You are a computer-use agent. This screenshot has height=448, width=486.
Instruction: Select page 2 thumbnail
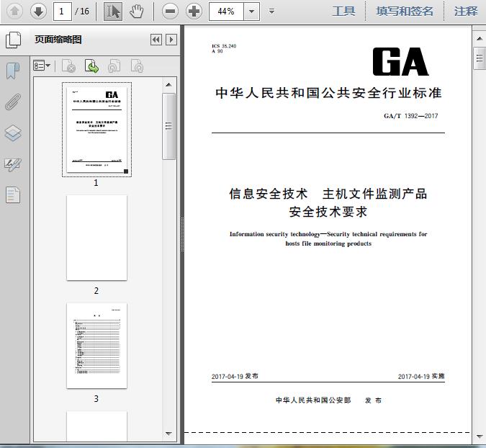click(96, 238)
